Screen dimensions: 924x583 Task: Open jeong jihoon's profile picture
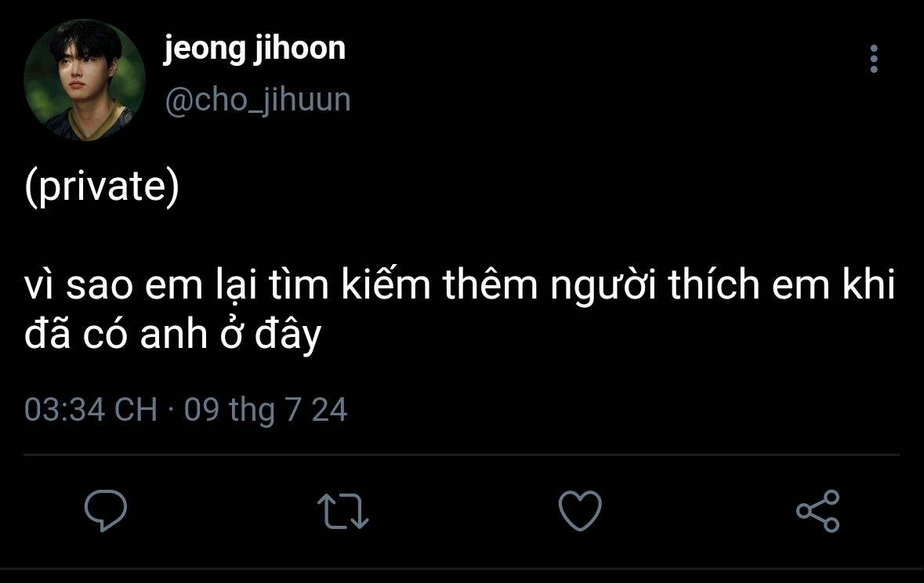85,80
